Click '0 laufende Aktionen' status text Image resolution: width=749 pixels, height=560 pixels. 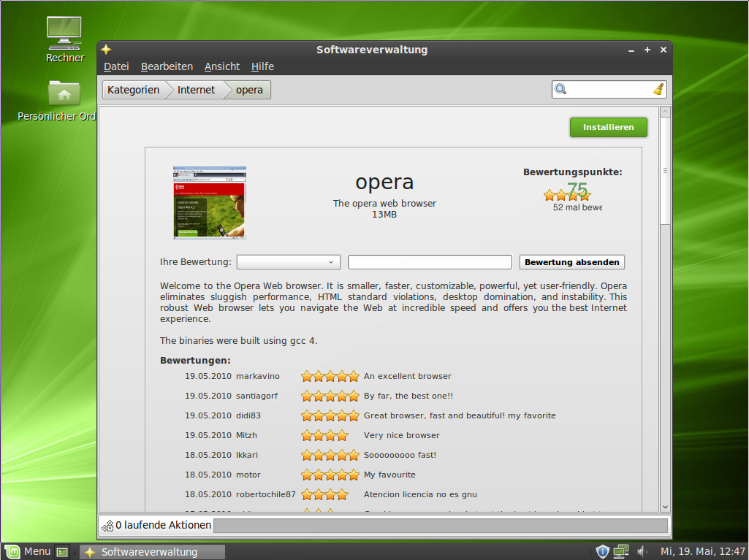click(x=164, y=525)
